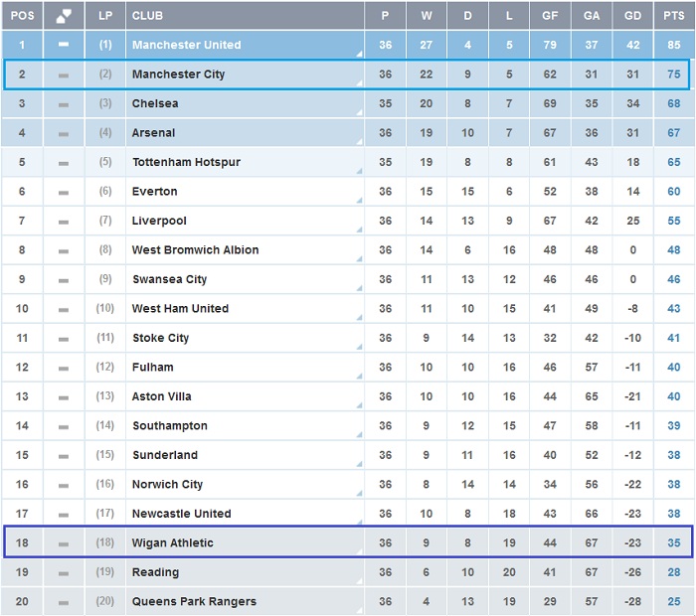Expand the Tottenham Hotspur row triangle
Image resolution: width=696 pixels, height=616 pixels.
pyautogui.click(x=357, y=173)
